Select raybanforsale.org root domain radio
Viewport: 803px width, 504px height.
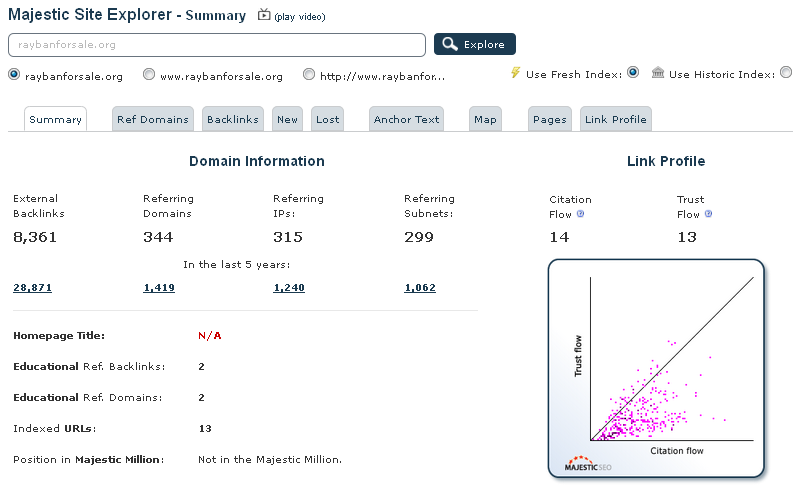coord(14,75)
